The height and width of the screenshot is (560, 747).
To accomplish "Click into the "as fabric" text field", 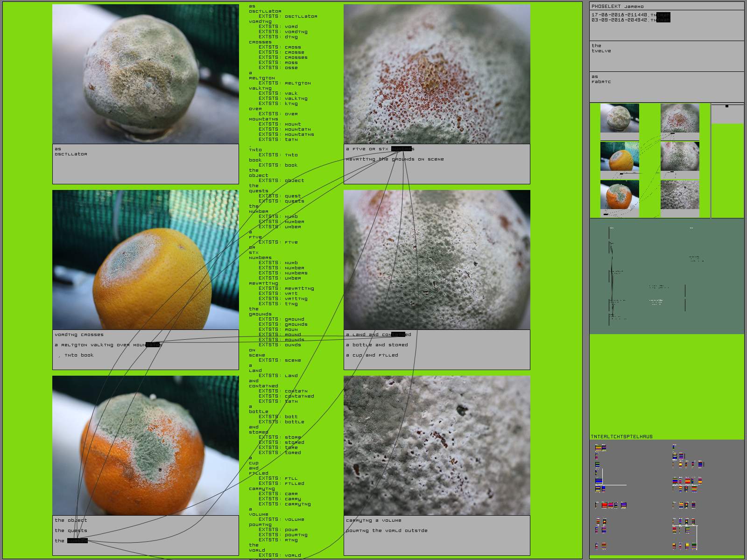I will pos(666,87).
